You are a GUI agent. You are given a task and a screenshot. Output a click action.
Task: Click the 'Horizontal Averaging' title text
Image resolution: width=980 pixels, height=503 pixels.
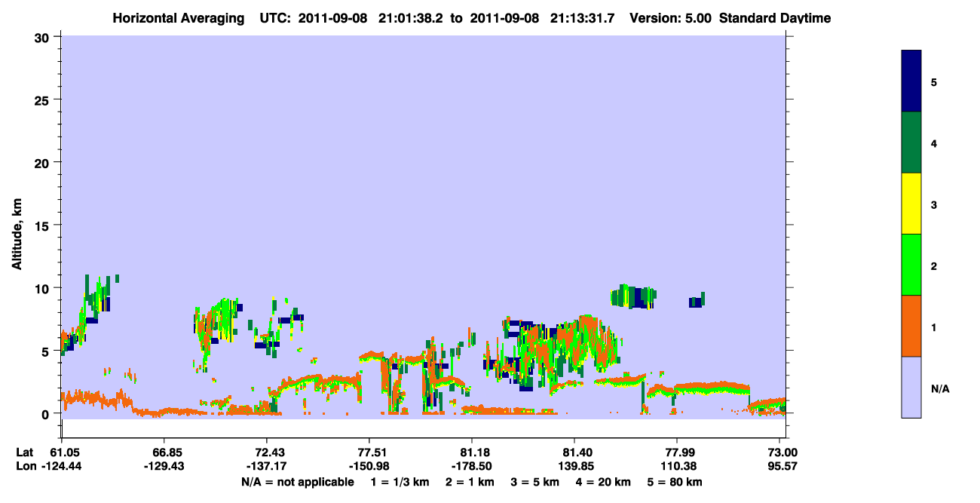(x=179, y=18)
